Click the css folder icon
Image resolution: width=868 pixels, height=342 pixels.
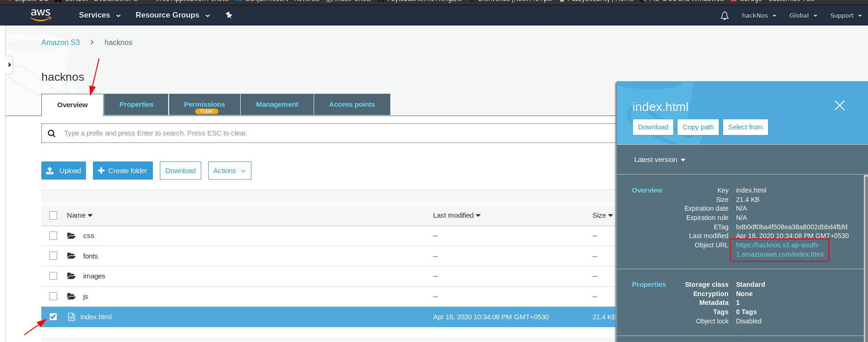point(71,236)
